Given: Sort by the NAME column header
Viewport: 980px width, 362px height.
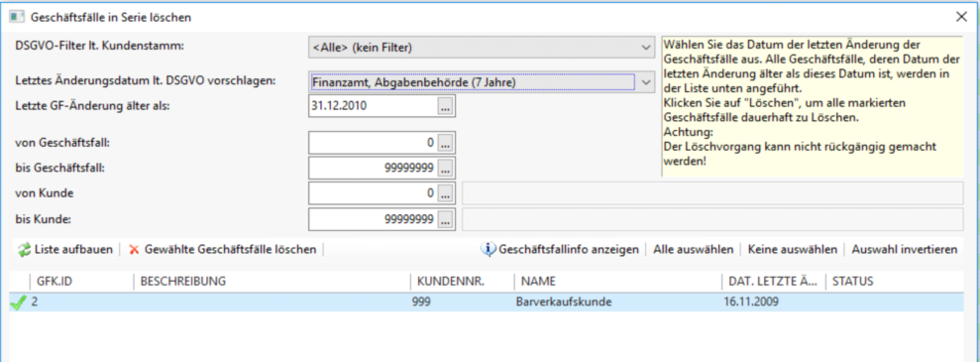Looking at the screenshot, I should [x=617, y=282].
